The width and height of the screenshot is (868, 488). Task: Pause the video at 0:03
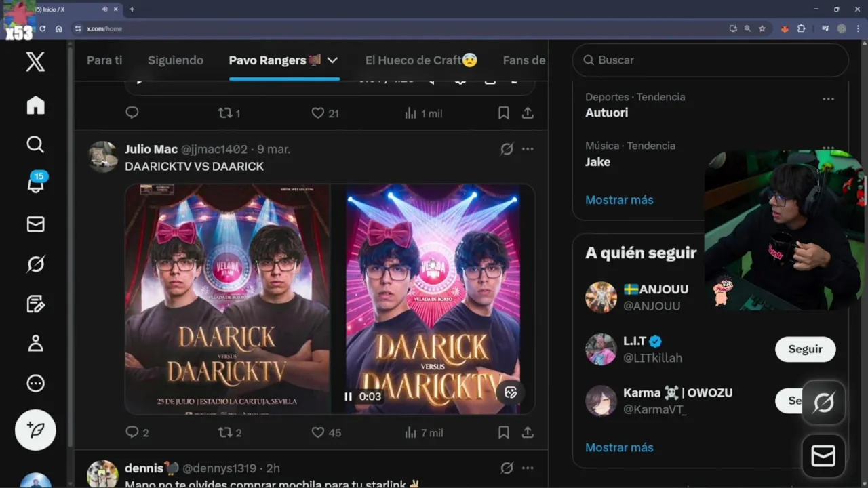click(349, 396)
